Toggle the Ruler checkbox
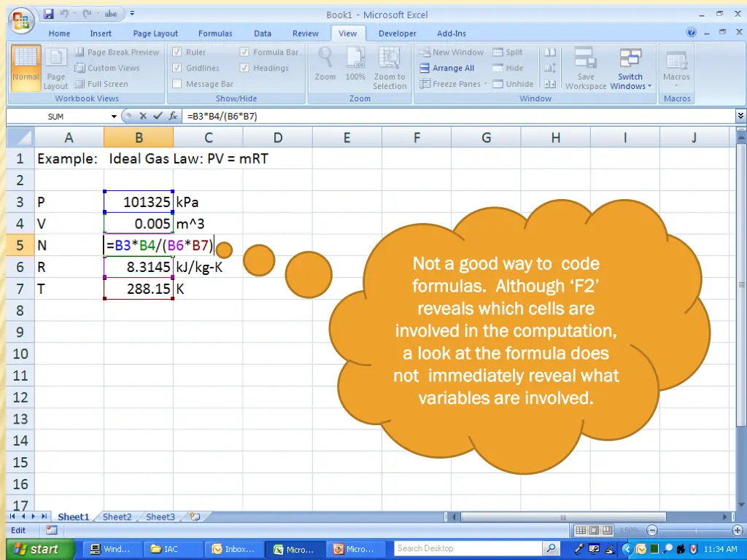This screenshot has height=560, width=747. 177,52
